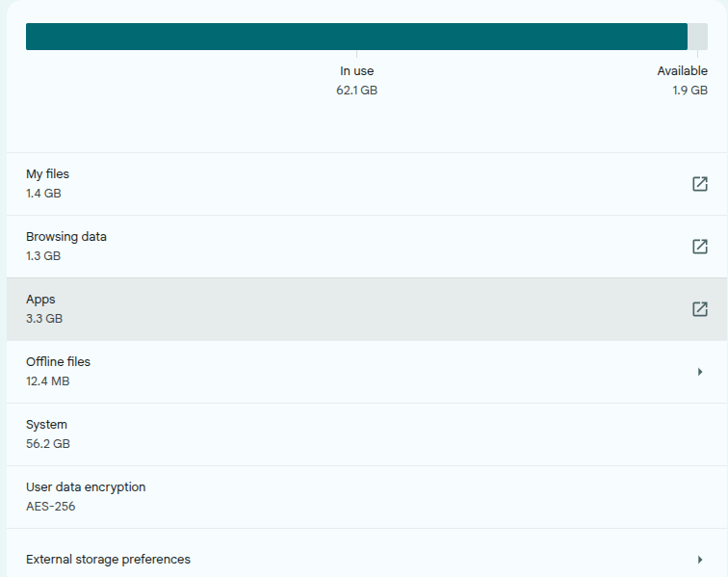Open Apps external link icon
Viewport: 728px width, 577px height.
(700, 309)
